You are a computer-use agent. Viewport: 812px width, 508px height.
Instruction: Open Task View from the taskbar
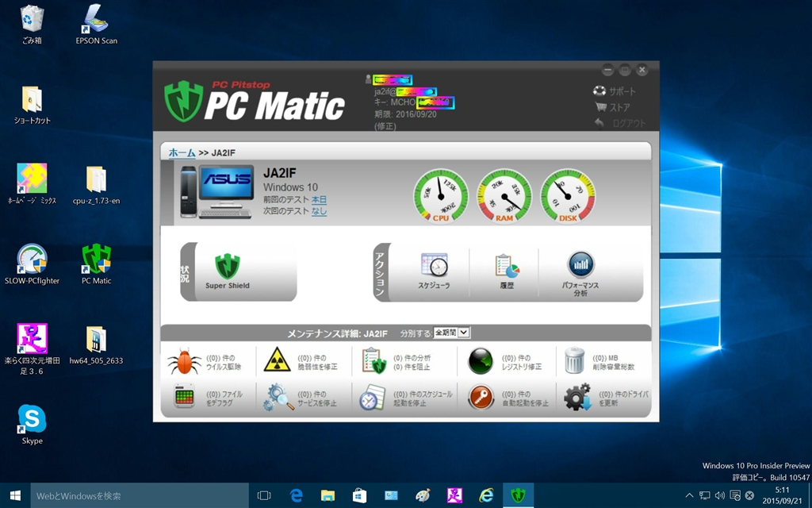[264, 495]
